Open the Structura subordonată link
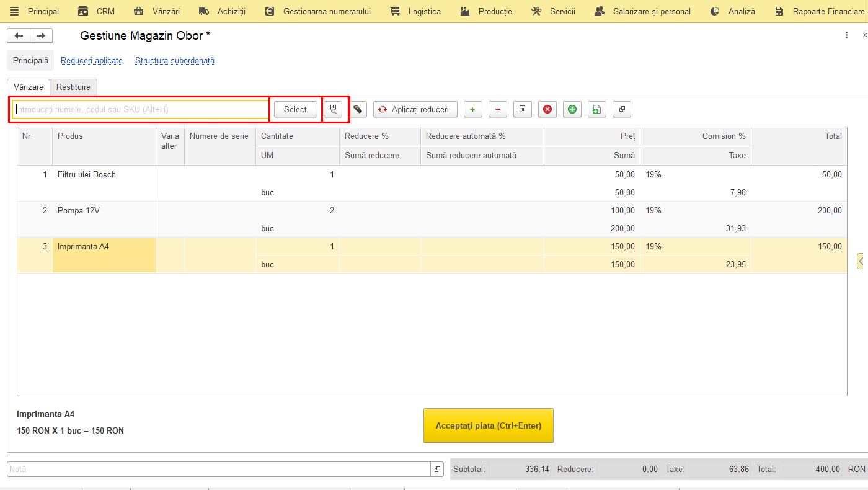 pos(175,61)
